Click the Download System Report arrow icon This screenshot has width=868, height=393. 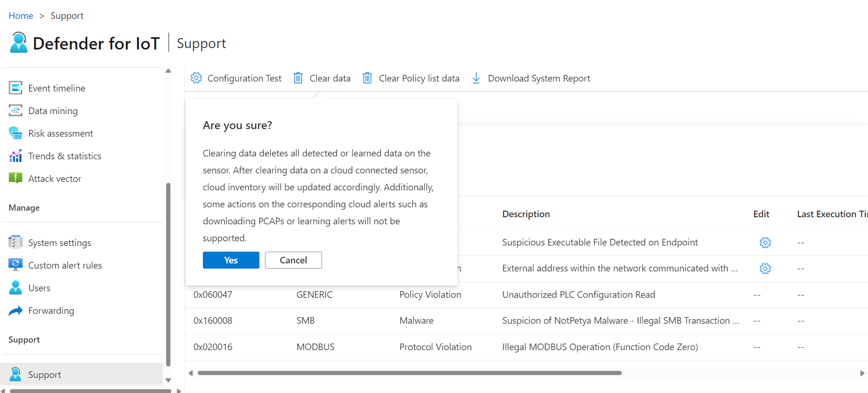(x=476, y=78)
